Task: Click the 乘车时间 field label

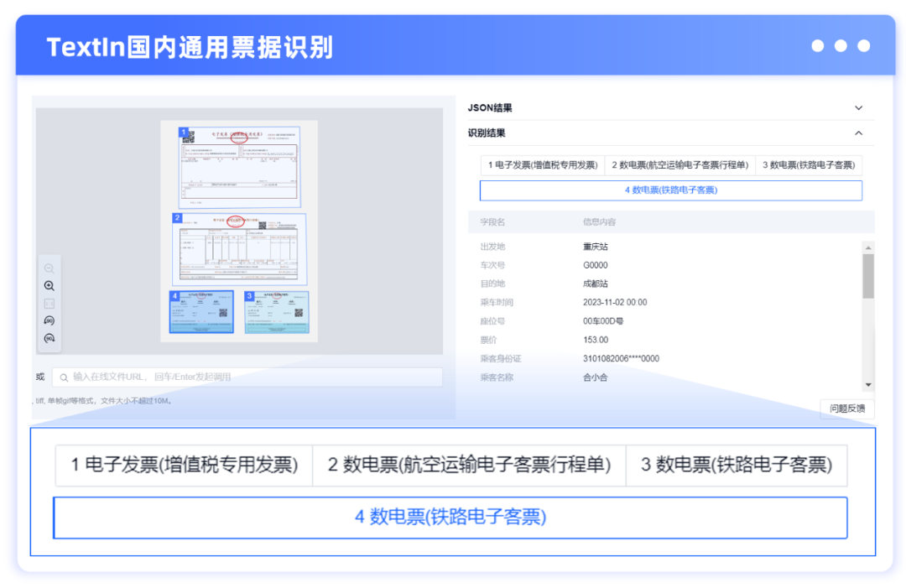Action: [497, 302]
